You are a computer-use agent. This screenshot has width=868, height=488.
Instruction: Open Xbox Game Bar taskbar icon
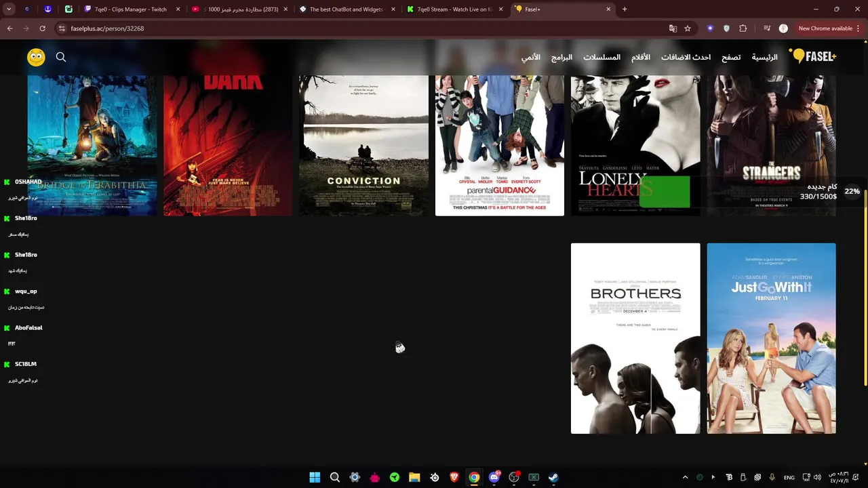point(534,477)
